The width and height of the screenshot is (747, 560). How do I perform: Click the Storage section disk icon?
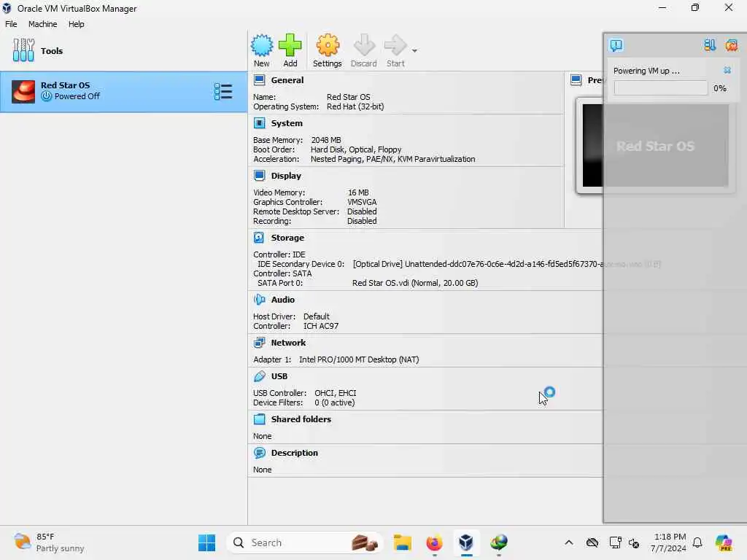[259, 238]
